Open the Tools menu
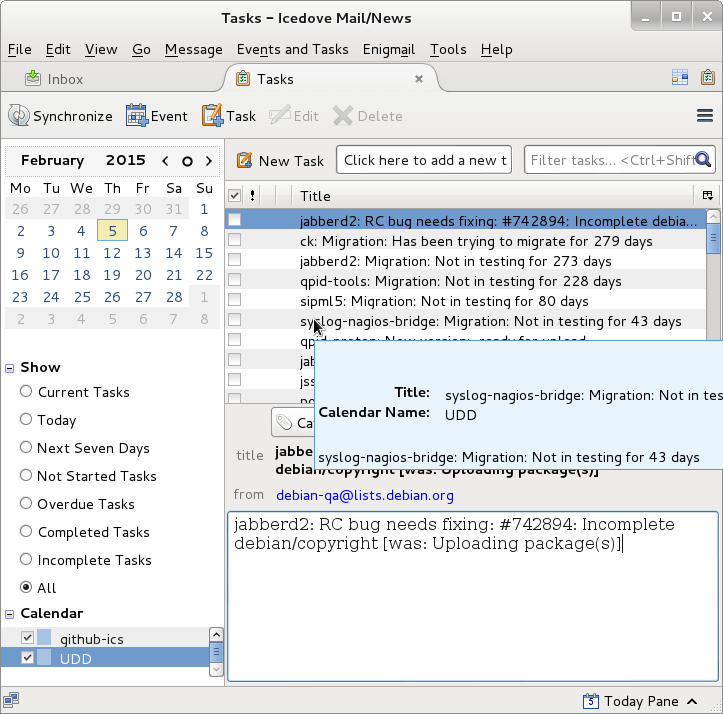 pyautogui.click(x=448, y=49)
